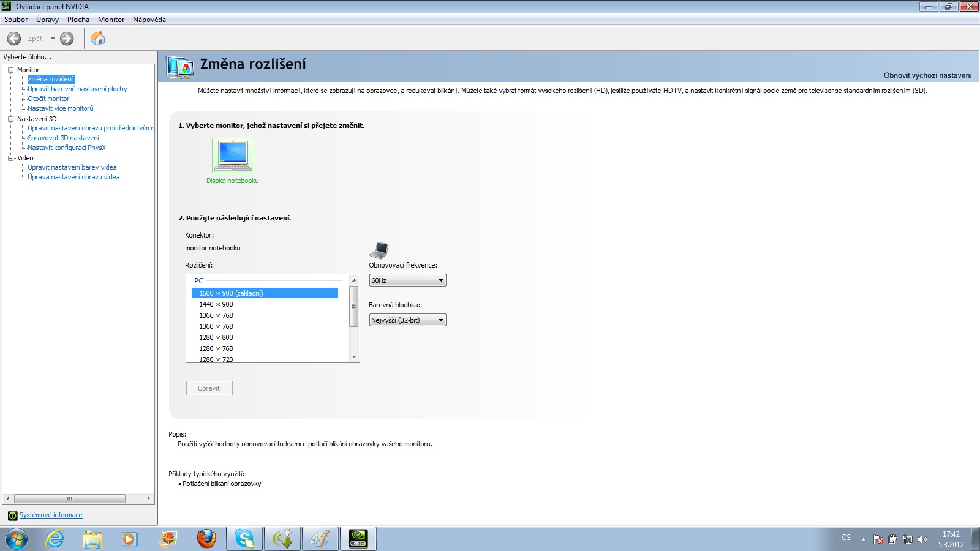
Task: Click Obnovit výchozí nastavení link
Action: click(x=927, y=75)
